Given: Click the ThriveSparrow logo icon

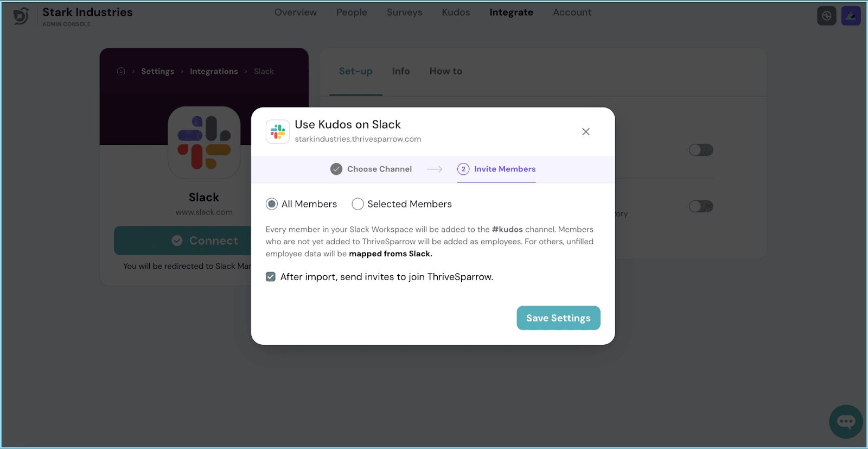Looking at the screenshot, I should (x=21, y=16).
